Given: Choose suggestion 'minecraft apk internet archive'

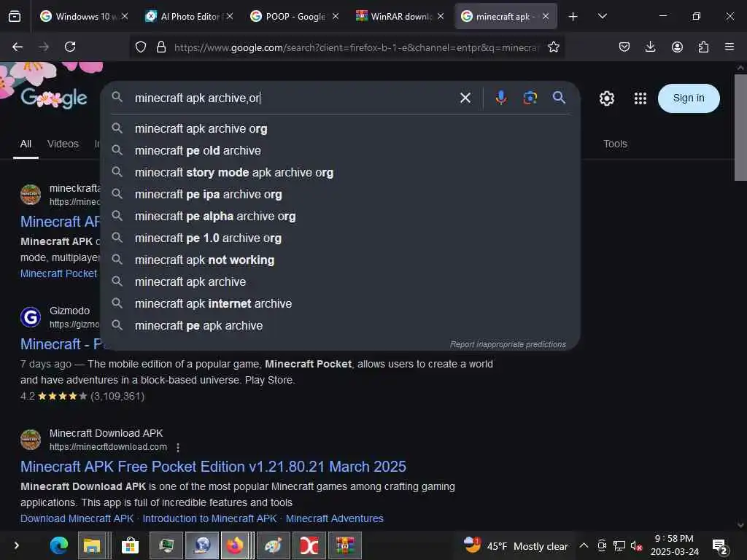Looking at the screenshot, I should pyautogui.click(x=340, y=304).
